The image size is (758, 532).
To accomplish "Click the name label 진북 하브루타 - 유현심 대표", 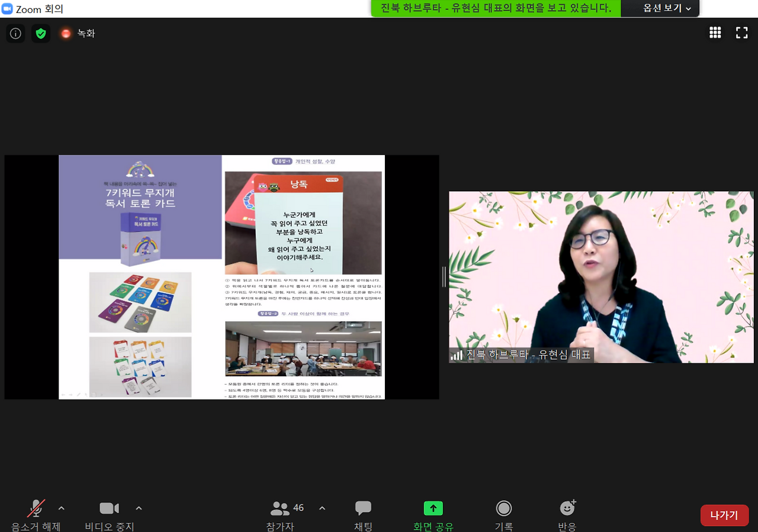I will point(528,355).
